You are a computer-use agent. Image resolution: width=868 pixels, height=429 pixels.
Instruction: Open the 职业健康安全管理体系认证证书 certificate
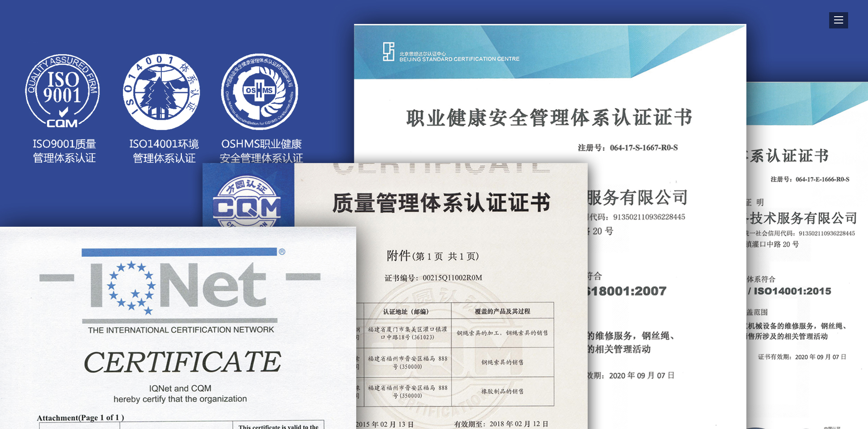click(x=549, y=117)
